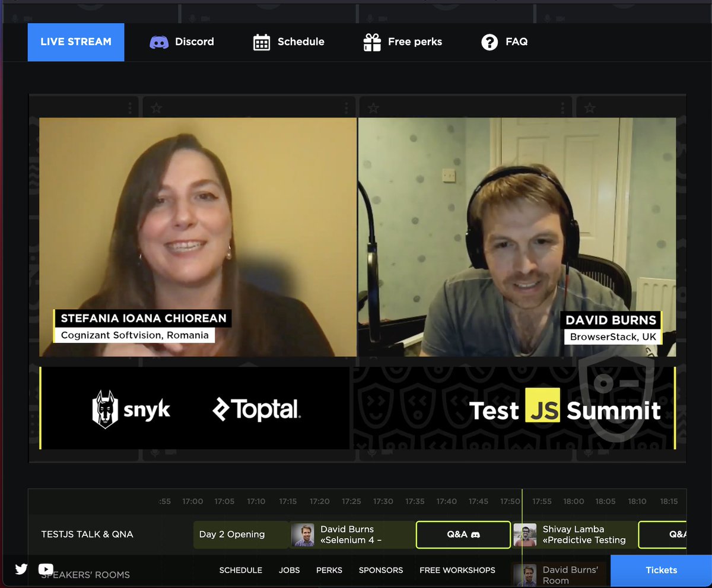
Task: Open the FAQ question-mark item
Action: (504, 42)
